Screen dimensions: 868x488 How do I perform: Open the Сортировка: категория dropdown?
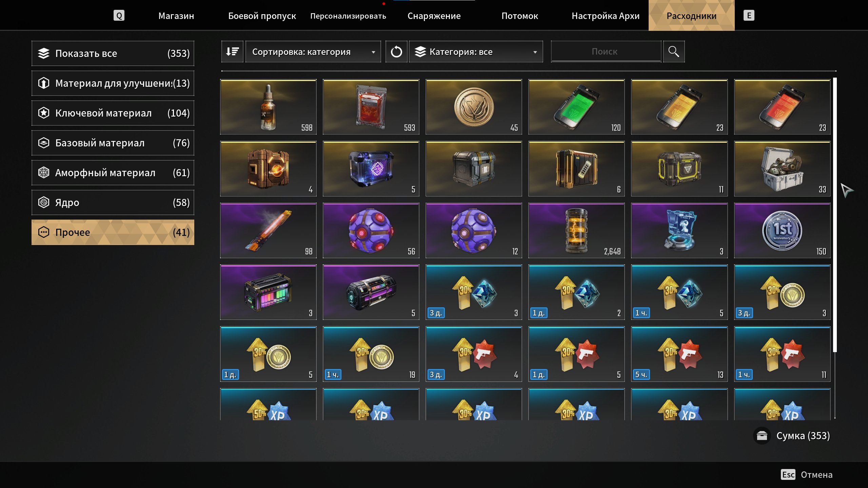click(x=313, y=52)
